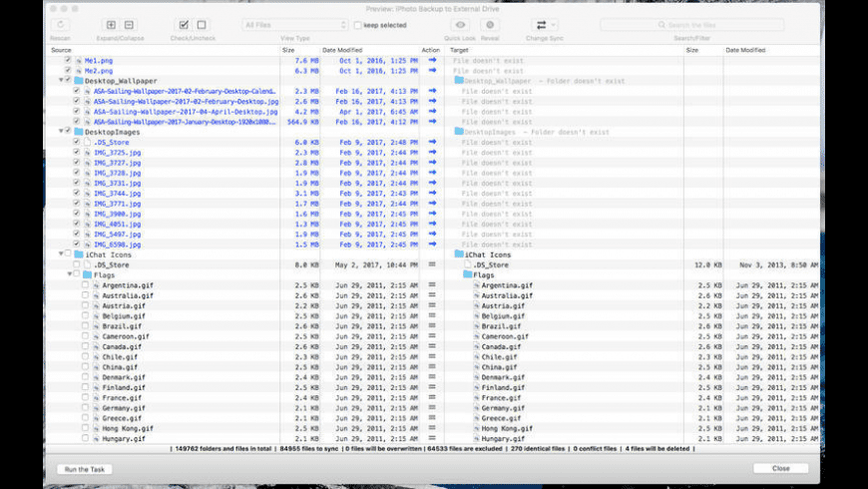Screen dimensions: 868x489
Task: Uncheck the IMG_3725.jpg checkbox
Action: [76, 152]
